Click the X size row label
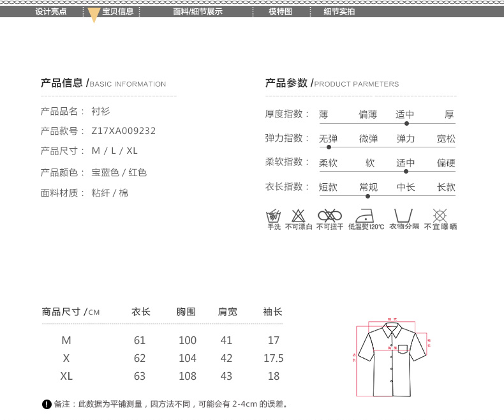 coord(66,358)
